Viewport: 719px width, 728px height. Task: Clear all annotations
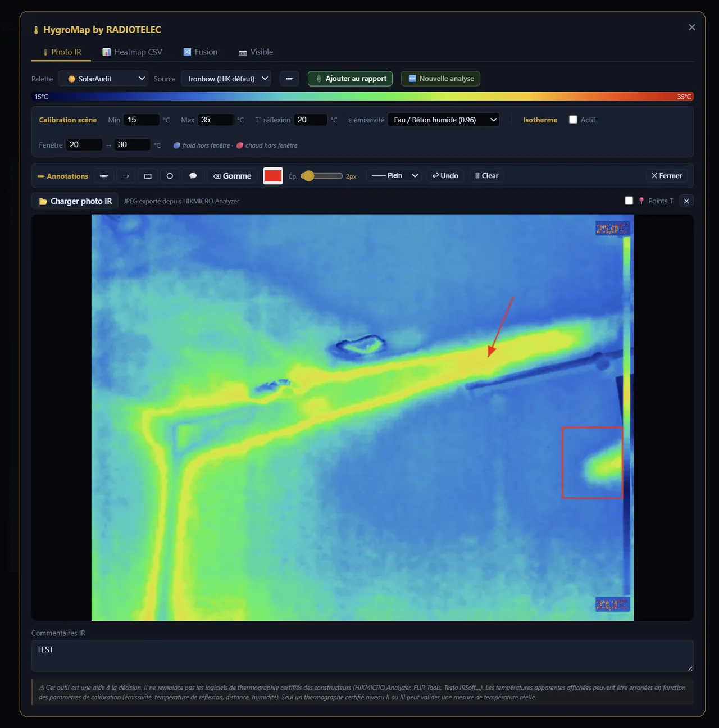[x=486, y=176]
